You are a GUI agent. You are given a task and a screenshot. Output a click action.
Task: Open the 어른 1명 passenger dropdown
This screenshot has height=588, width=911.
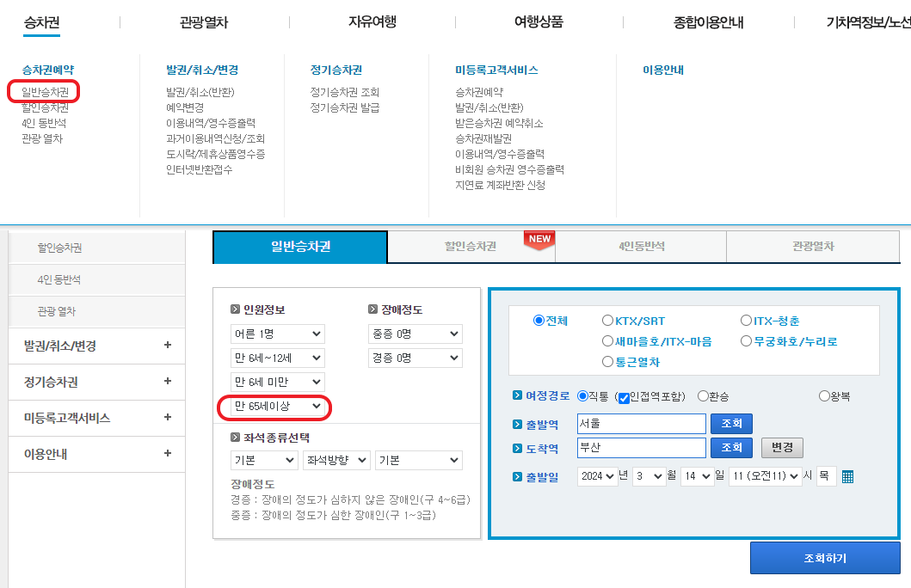tap(278, 334)
